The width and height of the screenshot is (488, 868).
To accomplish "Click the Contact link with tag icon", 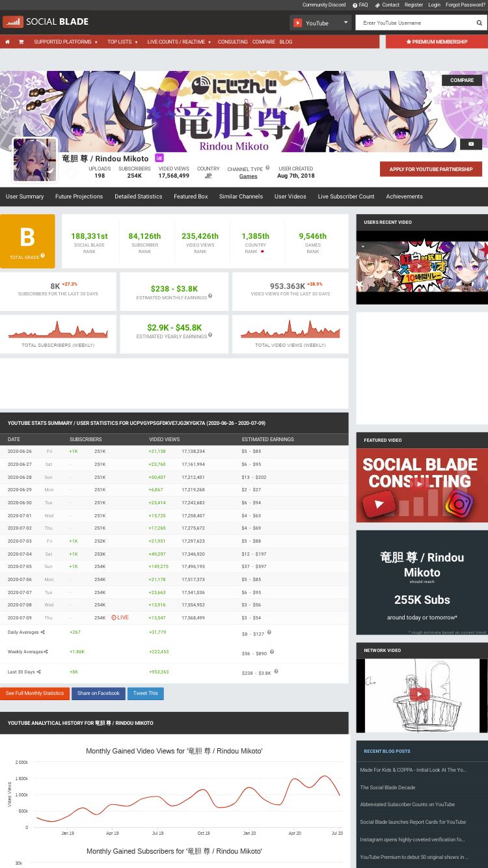I will tap(387, 5).
